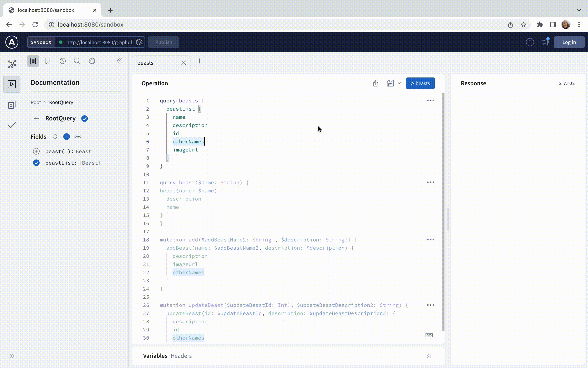Screen dimensions: 588x368
Task: Open the tab search dropdown chevron
Action: pyautogui.click(x=579, y=10)
